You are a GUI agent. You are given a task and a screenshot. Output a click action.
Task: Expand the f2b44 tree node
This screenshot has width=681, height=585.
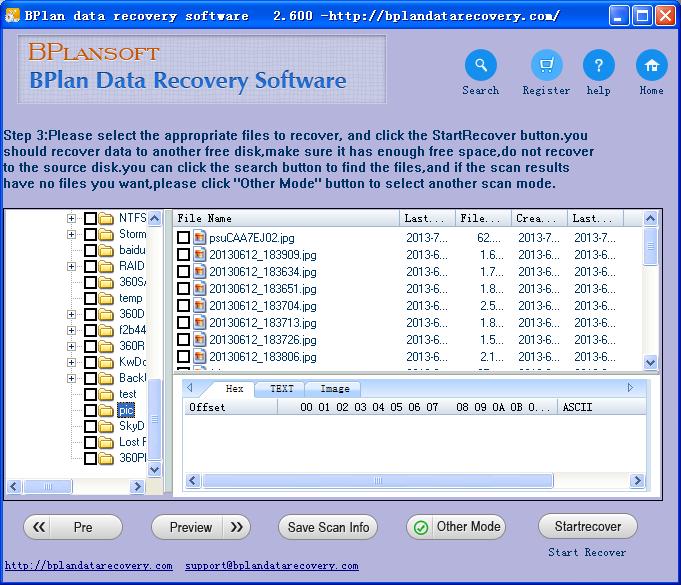tap(71, 331)
